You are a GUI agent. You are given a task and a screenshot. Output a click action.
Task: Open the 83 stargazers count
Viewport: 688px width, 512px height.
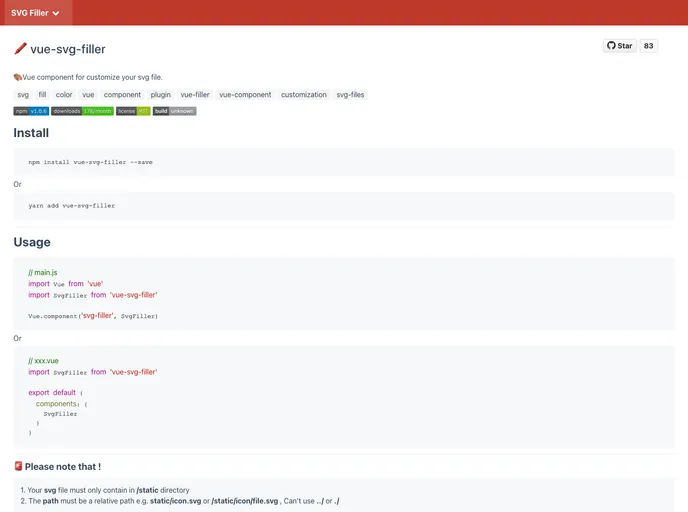[x=648, y=46]
